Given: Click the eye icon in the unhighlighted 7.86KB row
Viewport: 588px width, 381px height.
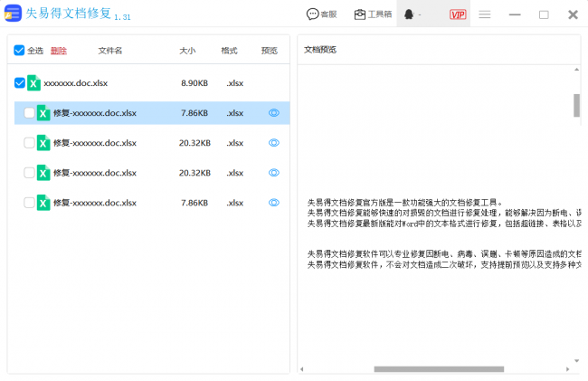Looking at the screenshot, I should (274, 203).
